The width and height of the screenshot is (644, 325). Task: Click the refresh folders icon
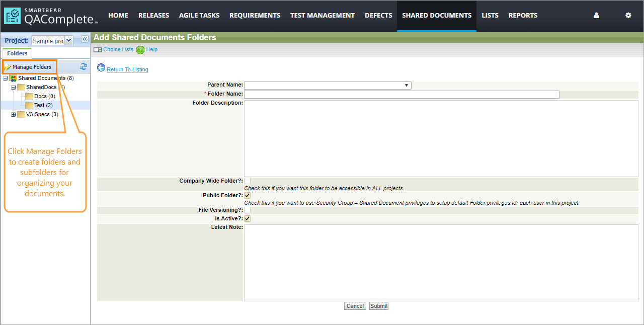click(x=84, y=66)
